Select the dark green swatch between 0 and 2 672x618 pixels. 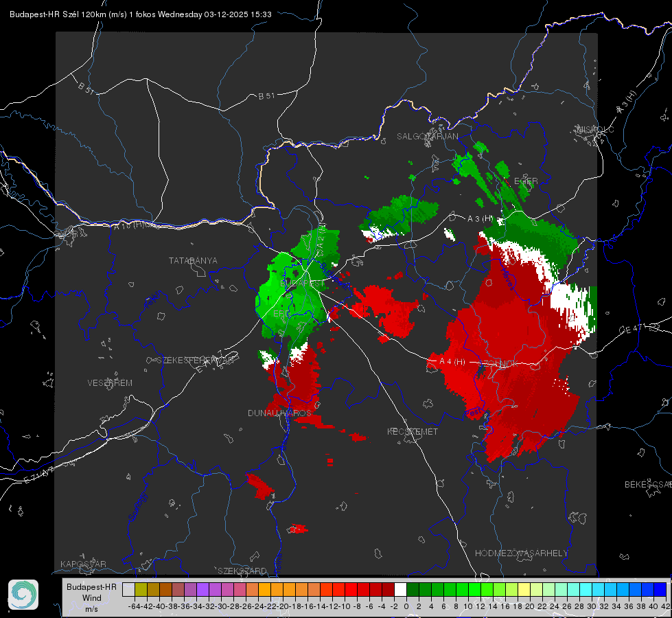point(413,589)
